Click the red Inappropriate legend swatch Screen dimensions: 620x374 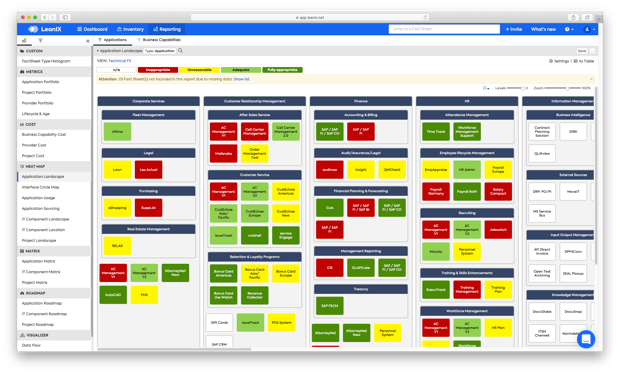coord(158,70)
